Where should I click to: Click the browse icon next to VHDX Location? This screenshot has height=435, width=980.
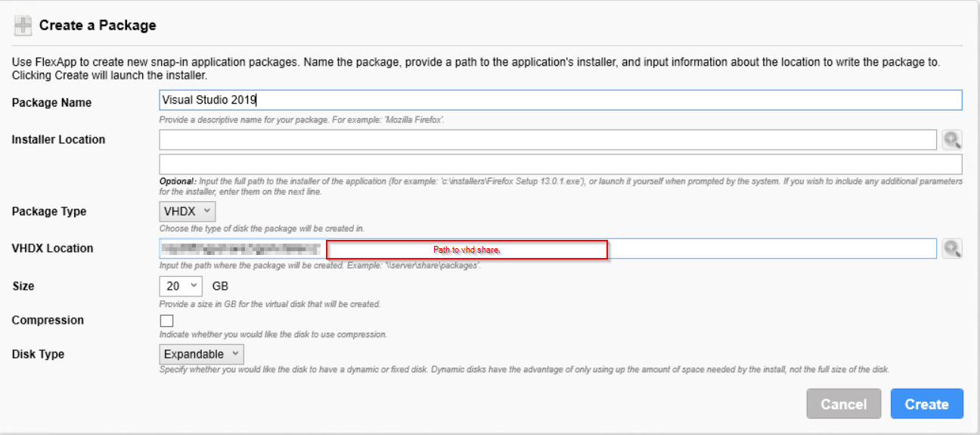tap(952, 248)
